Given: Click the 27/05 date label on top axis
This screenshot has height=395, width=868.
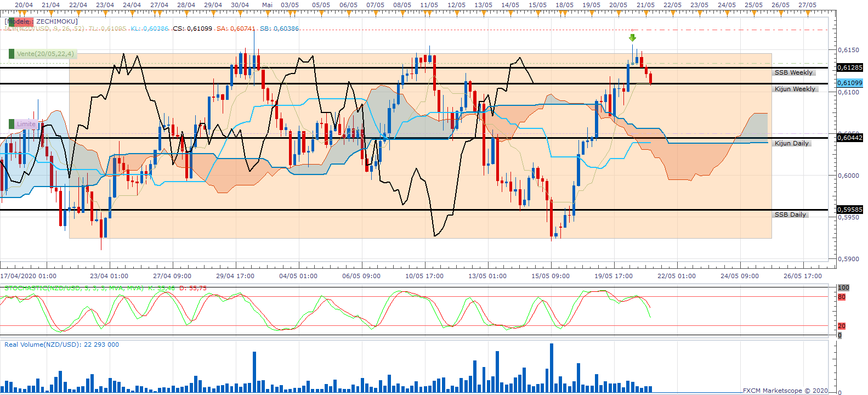Looking at the screenshot, I should (807, 4).
